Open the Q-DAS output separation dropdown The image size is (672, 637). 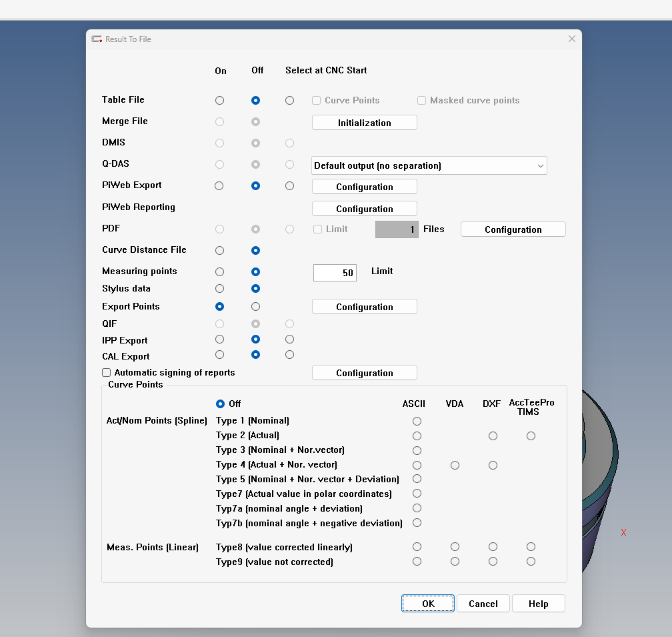coord(429,165)
